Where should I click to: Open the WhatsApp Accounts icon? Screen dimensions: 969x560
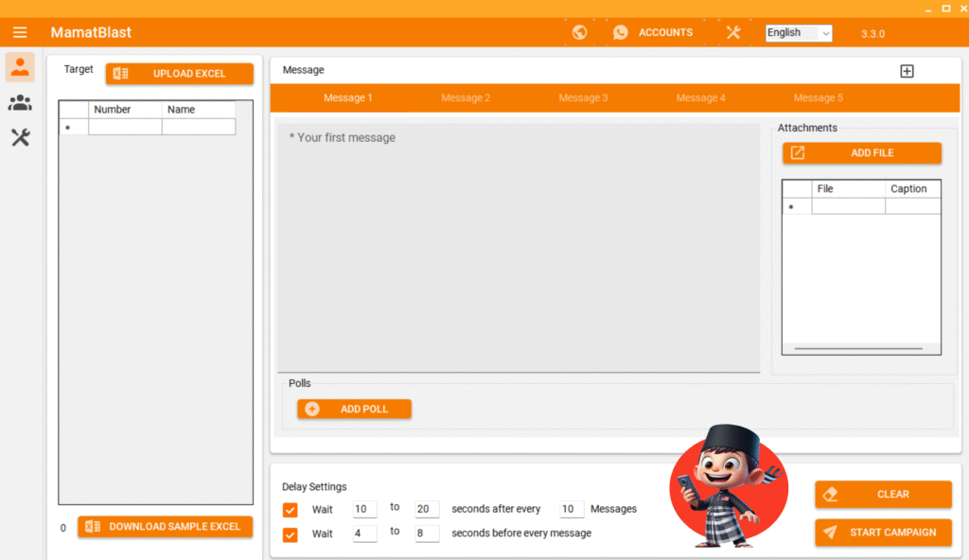click(x=621, y=32)
